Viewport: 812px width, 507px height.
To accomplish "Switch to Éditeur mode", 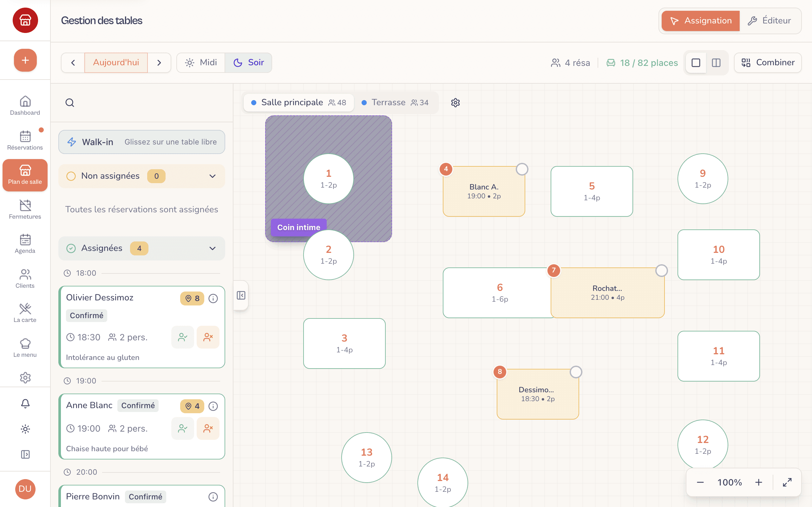I will 770,21.
